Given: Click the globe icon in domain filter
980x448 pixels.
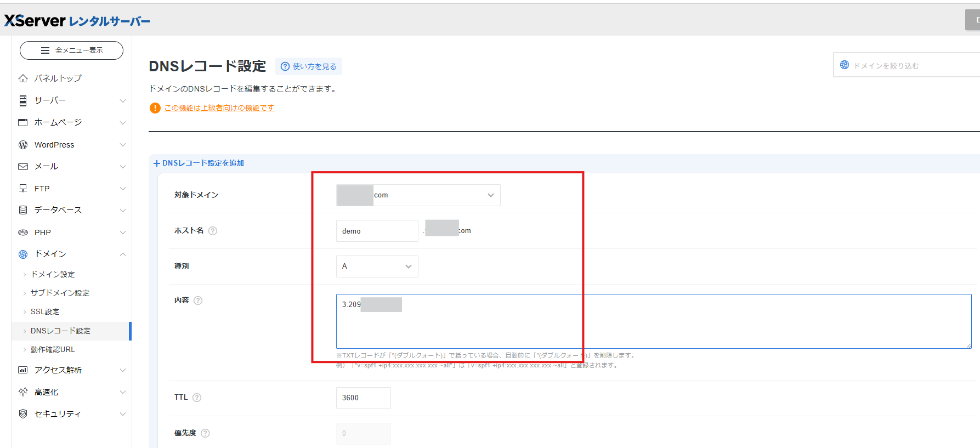Looking at the screenshot, I should (x=845, y=65).
